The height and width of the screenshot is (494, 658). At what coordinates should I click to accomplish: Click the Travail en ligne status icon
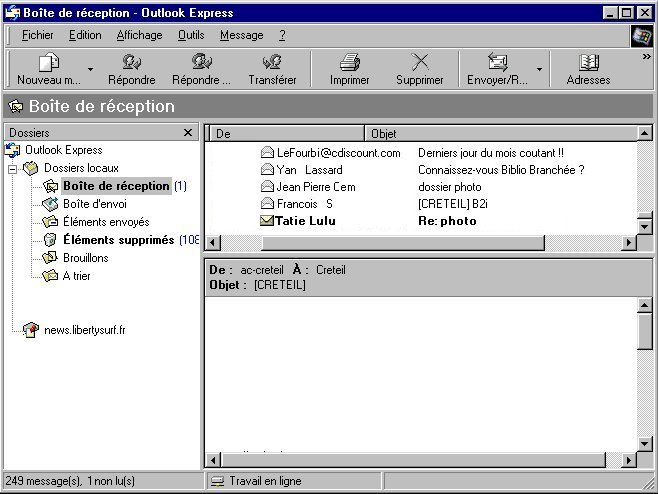(217, 481)
